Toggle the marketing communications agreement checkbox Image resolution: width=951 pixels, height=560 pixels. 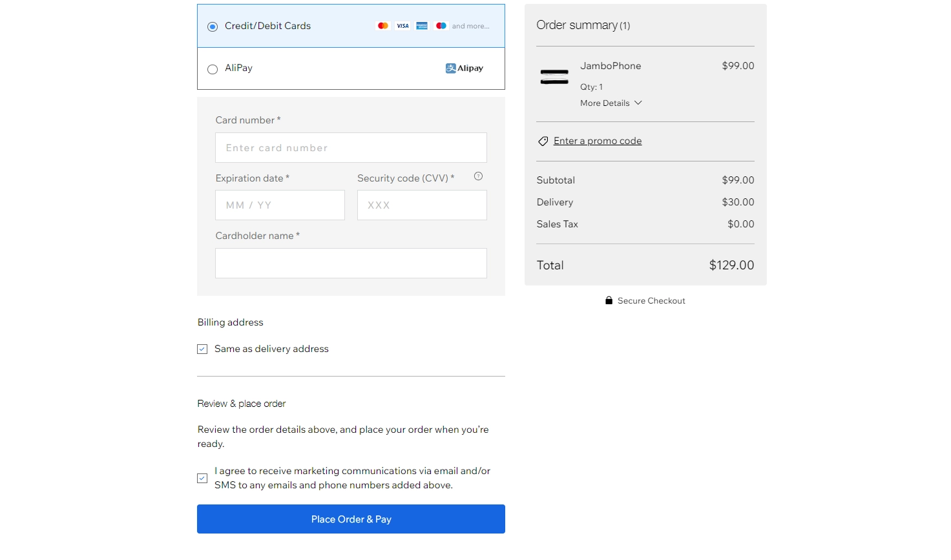202,478
